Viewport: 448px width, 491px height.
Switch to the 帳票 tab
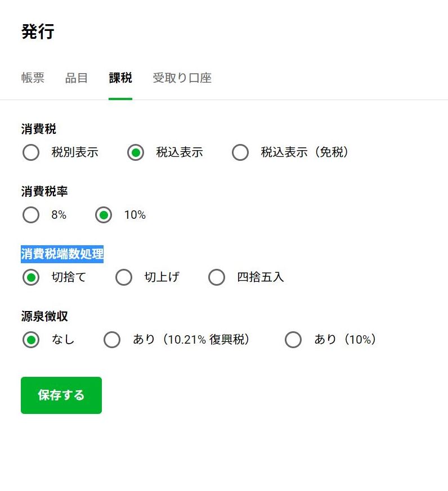click(33, 78)
